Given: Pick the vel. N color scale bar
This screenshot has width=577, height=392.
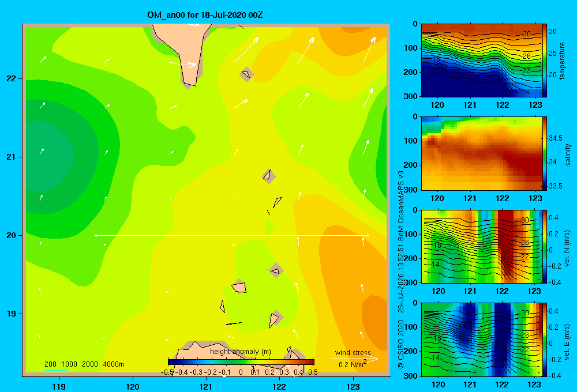Looking at the screenshot, I should (x=545, y=246).
